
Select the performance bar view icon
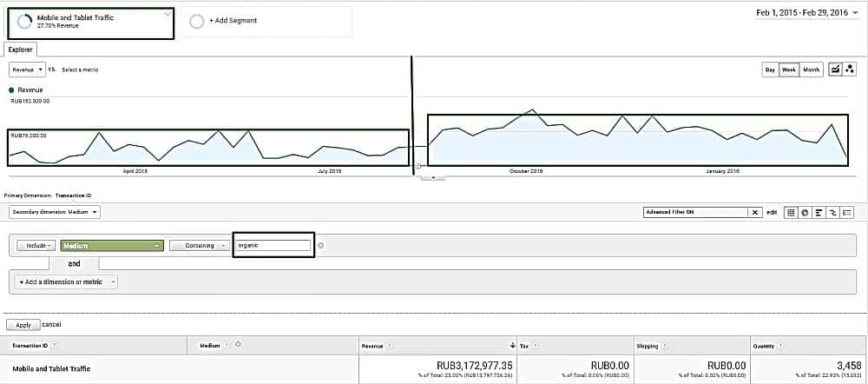pos(819,212)
